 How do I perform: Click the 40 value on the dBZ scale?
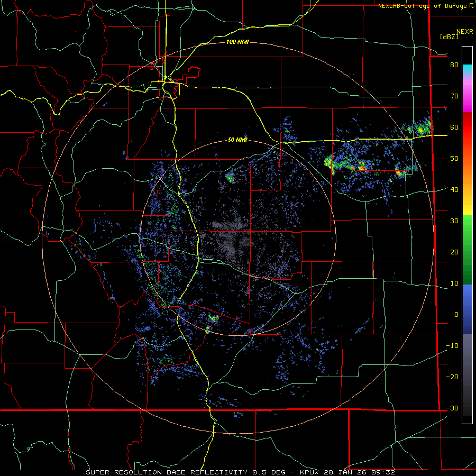[454, 189]
